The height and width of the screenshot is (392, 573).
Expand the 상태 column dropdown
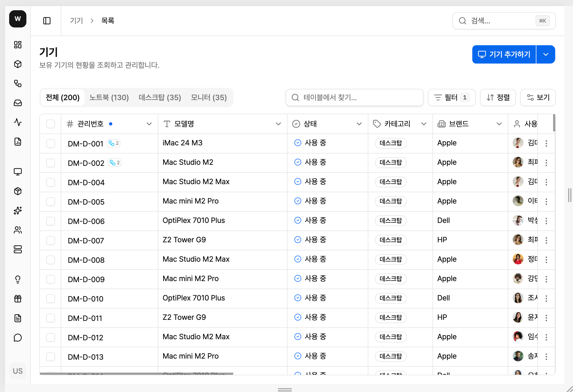coord(359,124)
